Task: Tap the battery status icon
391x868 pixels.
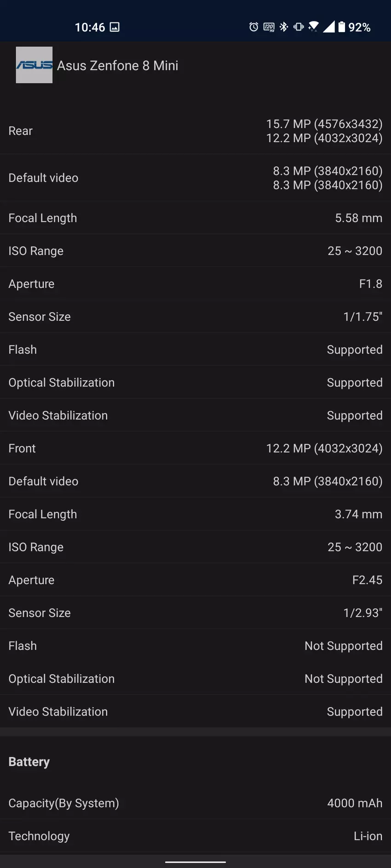Action: [x=341, y=27]
